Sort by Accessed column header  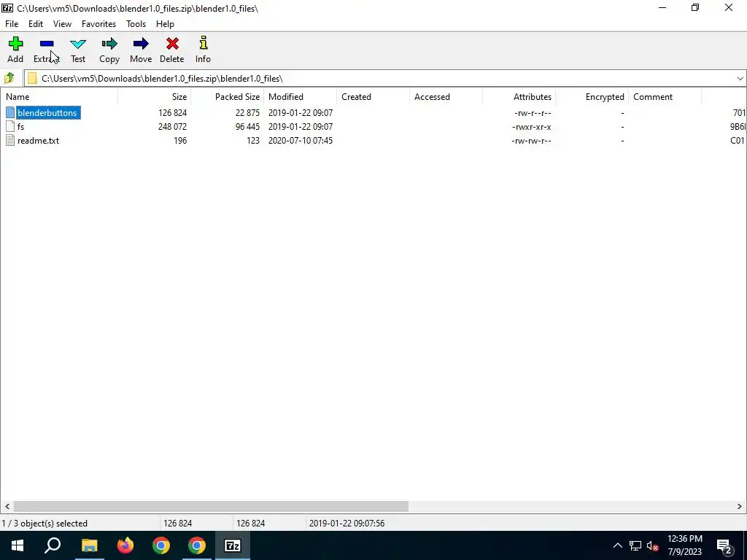click(x=446, y=97)
